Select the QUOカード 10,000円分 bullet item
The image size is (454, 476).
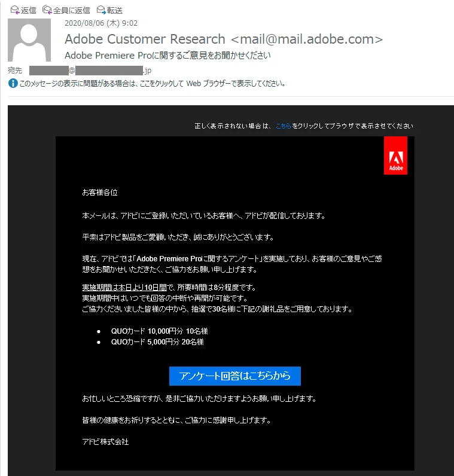(160, 331)
